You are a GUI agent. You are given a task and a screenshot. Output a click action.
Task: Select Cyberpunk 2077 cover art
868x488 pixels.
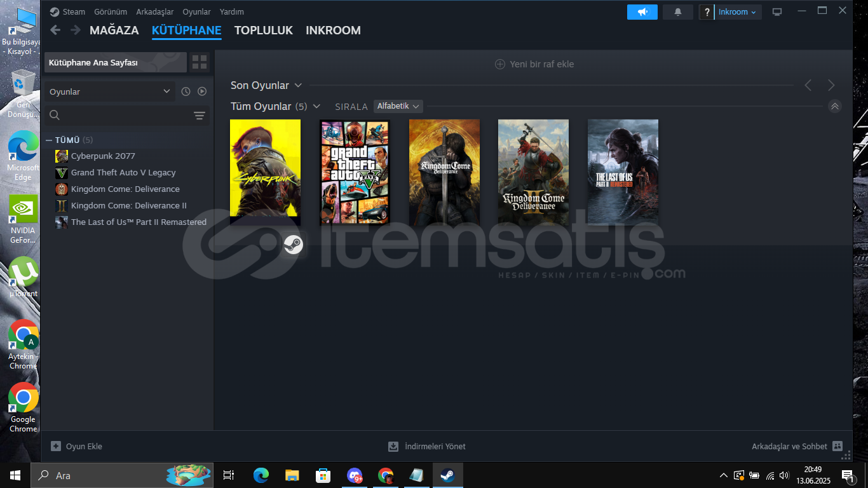(x=265, y=172)
